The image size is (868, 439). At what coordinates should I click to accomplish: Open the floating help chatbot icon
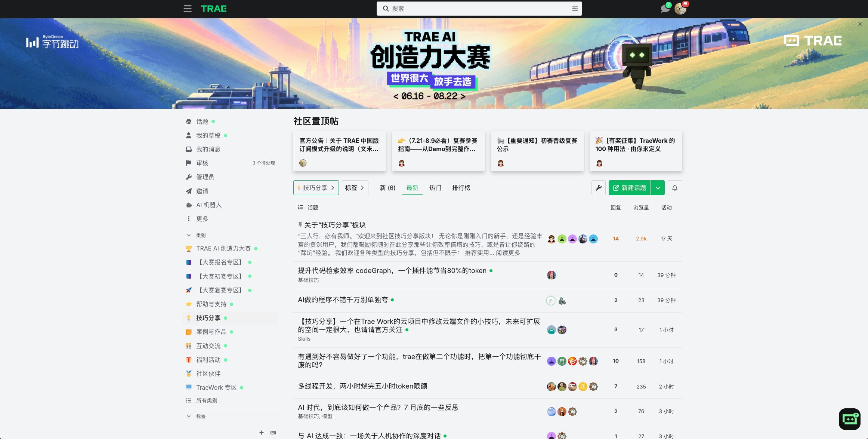click(849, 419)
